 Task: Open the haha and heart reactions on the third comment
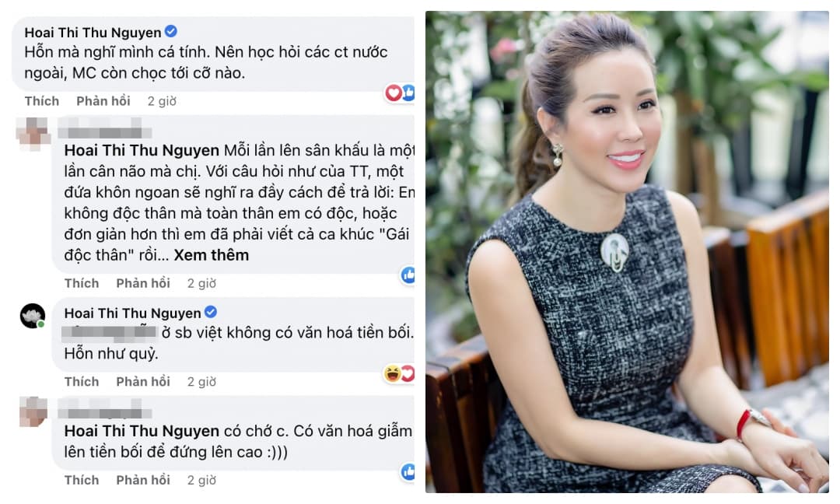400,373
